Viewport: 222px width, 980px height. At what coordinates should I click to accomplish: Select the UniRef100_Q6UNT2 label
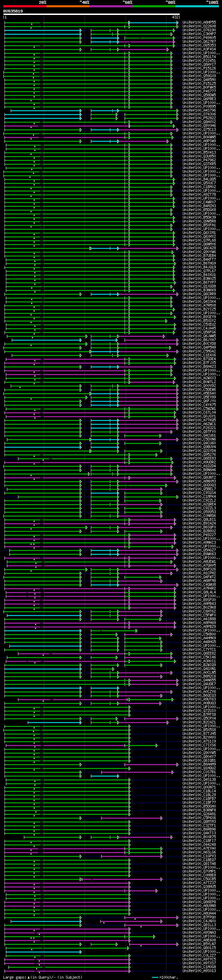[199, 477]
